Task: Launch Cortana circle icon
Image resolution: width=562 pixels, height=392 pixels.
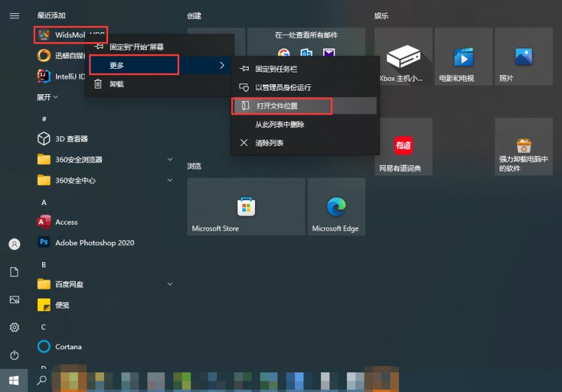Action: [x=44, y=346]
